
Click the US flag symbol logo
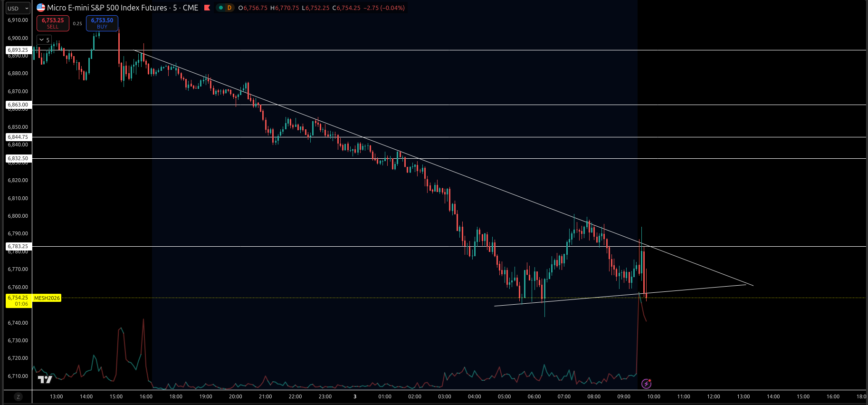[x=41, y=8]
